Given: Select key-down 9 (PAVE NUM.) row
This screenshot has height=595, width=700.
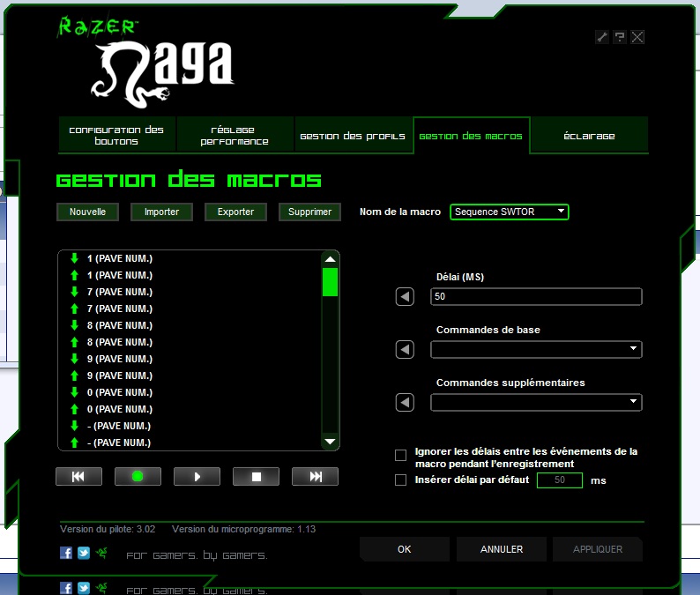Looking at the screenshot, I should click(x=190, y=359).
